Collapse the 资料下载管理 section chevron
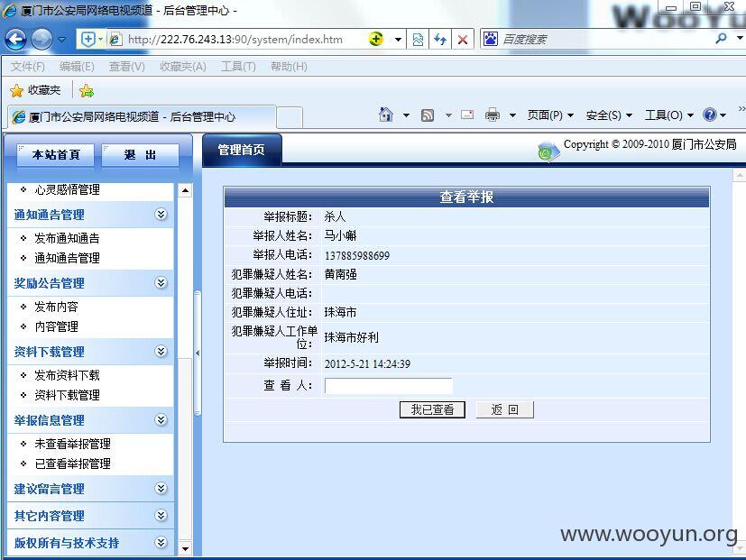 [161, 351]
